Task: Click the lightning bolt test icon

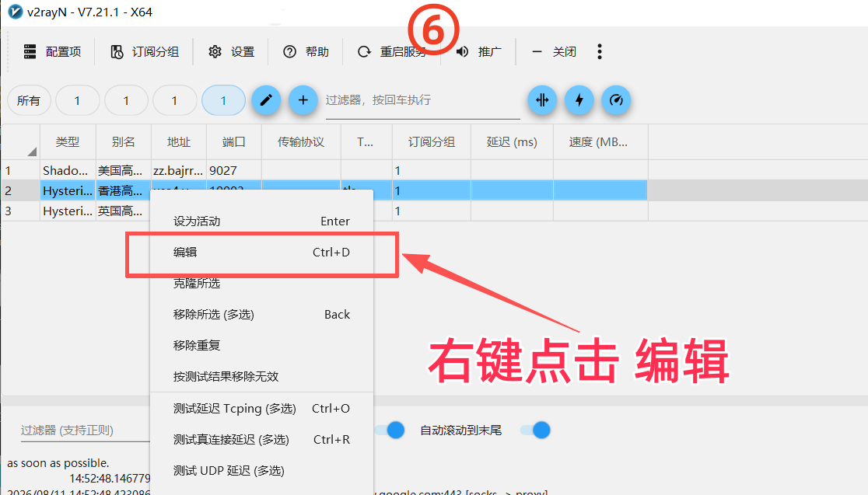Action: (579, 100)
